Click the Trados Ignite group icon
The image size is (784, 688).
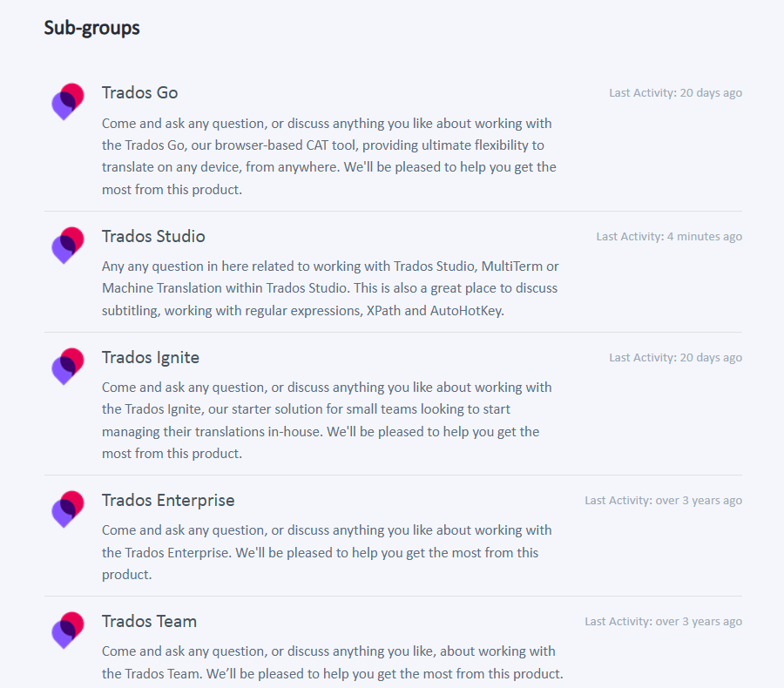coord(68,366)
